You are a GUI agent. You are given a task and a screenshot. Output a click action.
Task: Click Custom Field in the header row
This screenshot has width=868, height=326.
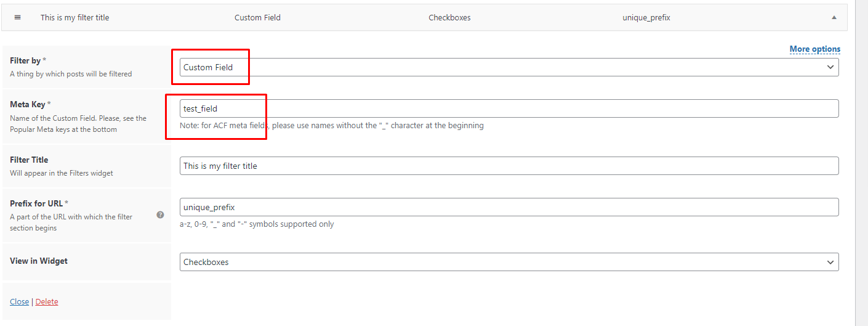[257, 18]
